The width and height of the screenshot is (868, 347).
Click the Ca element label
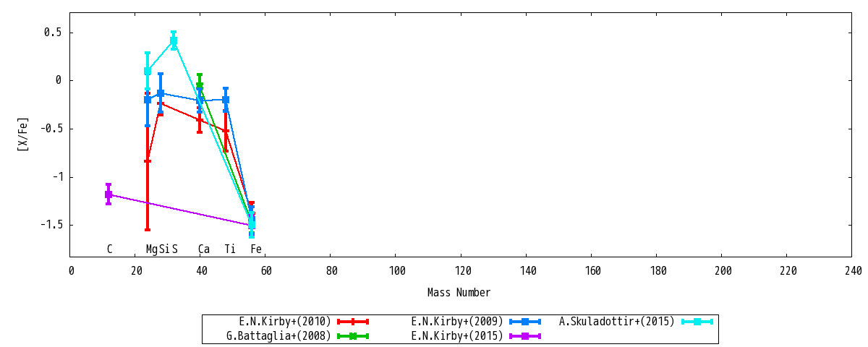click(x=204, y=249)
